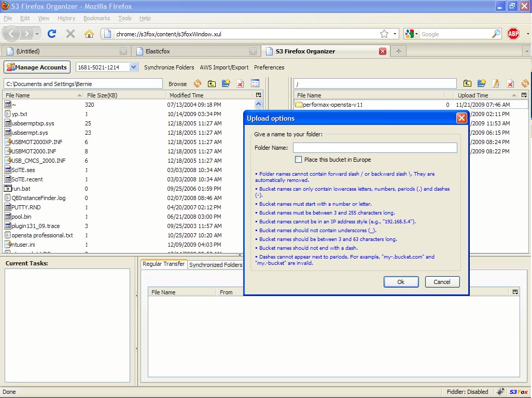
Task: Click the search magnifier icon
Action: point(496,34)
